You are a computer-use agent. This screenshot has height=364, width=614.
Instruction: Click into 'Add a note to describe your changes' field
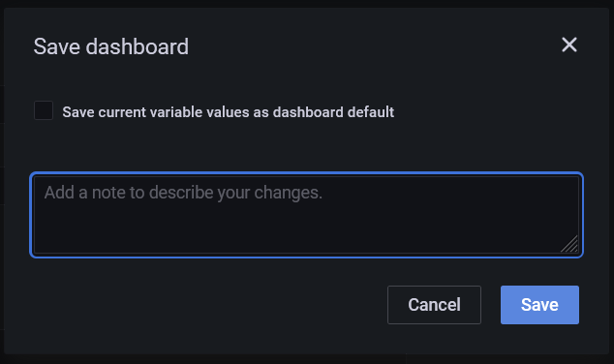click(x=306, y=215)
